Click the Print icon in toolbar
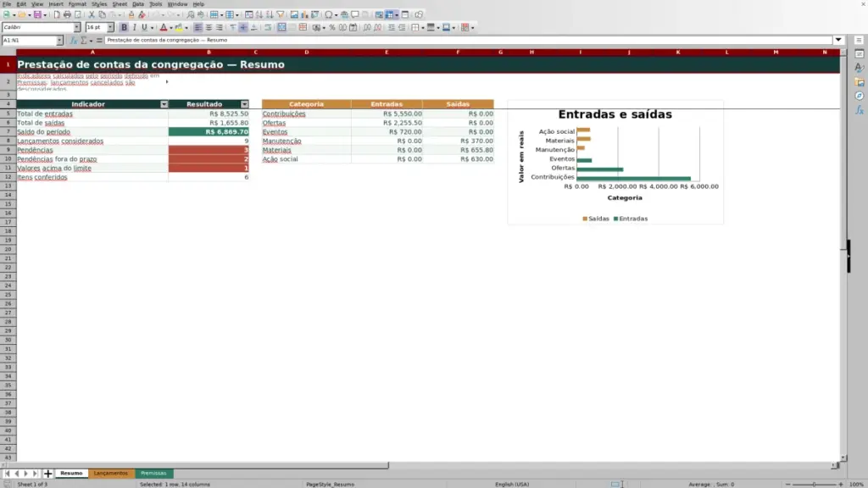This screenshot has width=868, height=488. click(x=67, y=15)
